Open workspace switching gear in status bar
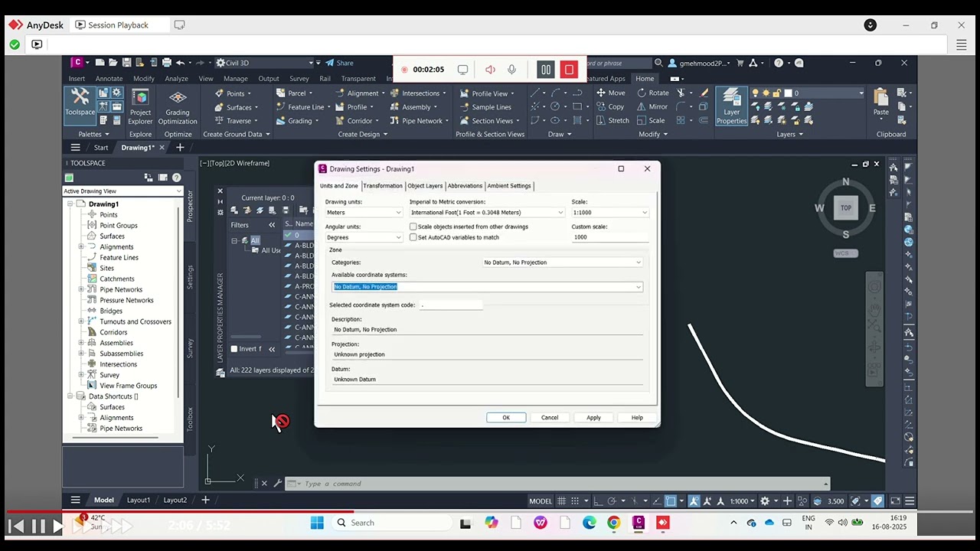Screen dimensions: 980x551 click(764, 501)
